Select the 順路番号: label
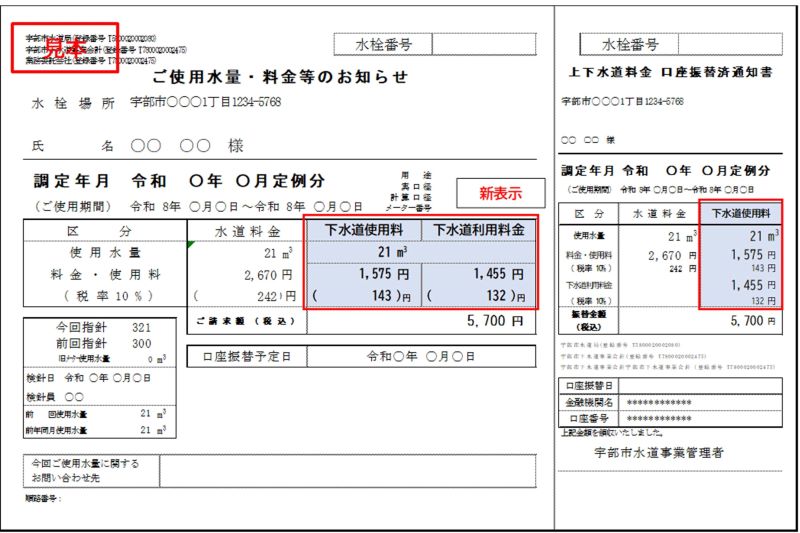This screenshot has width=800, height=533. [43, 498]
